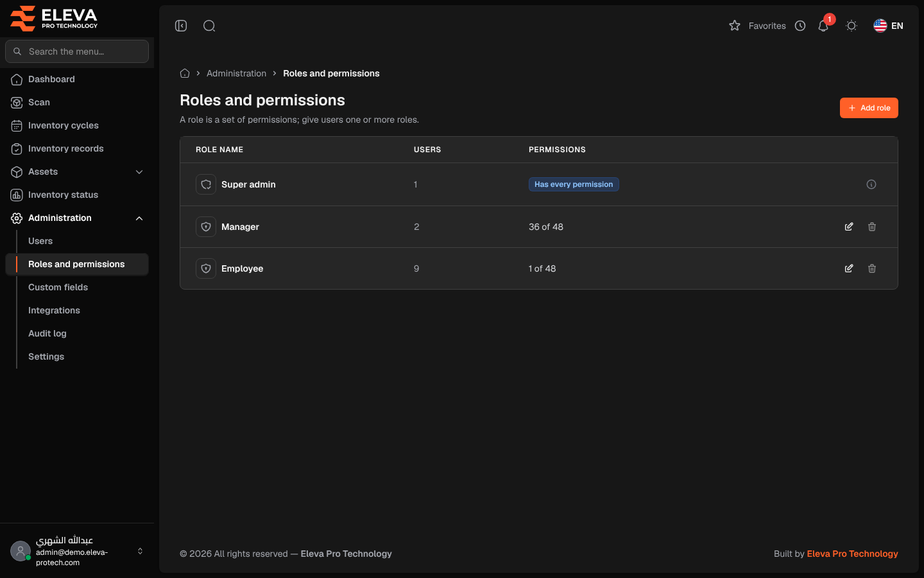
Task: Expand the Assets chevron
Action: tap(139, 171)
